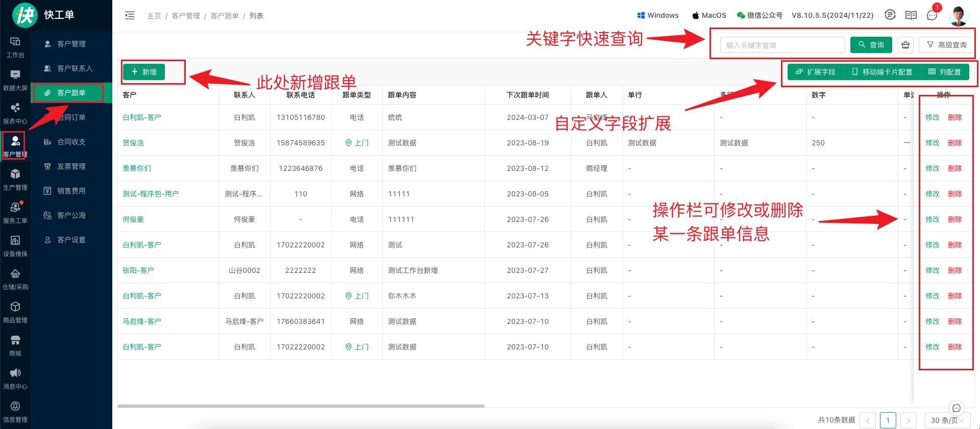The width and height of the screenshot is (980, 429).
Task: Open the help manual book icon
Action: click(911, 15)
